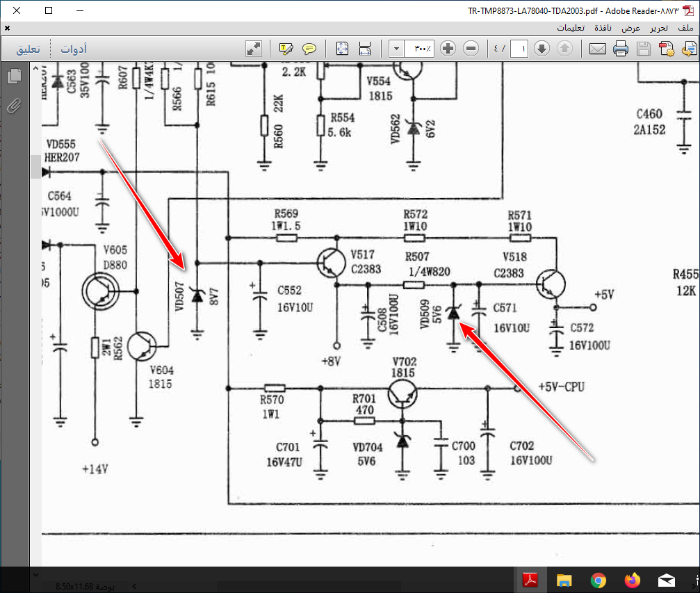Click the R554 5.6k label
The image size is (700, 593).
[x=341, y=125]
